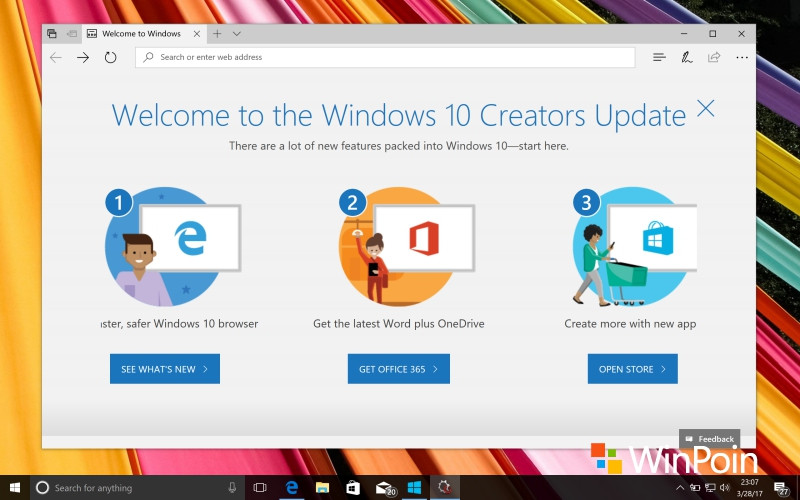
Task: Close the Welcome to Windows tab
Action: (197, 34)
